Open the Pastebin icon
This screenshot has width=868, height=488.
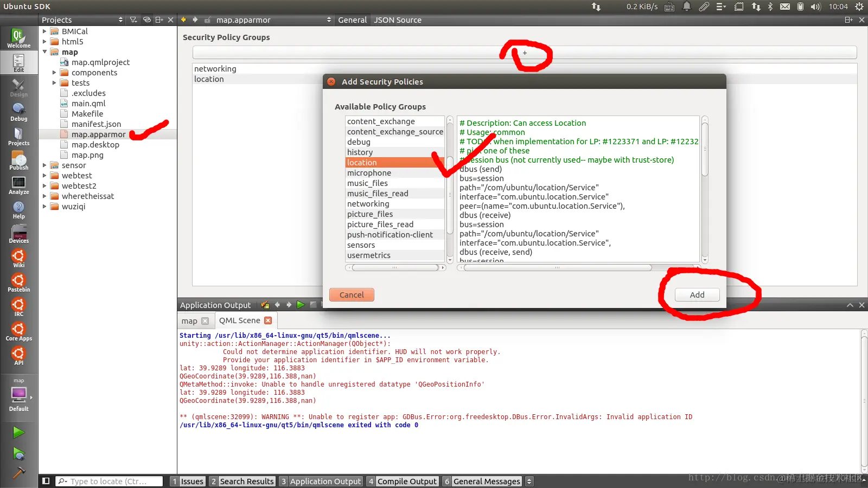18,283
